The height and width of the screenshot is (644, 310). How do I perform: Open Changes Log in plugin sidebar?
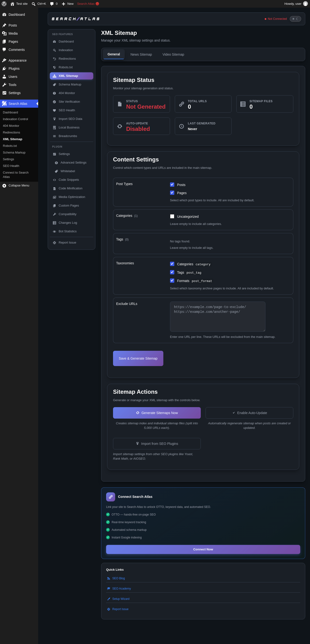[71, 223]
